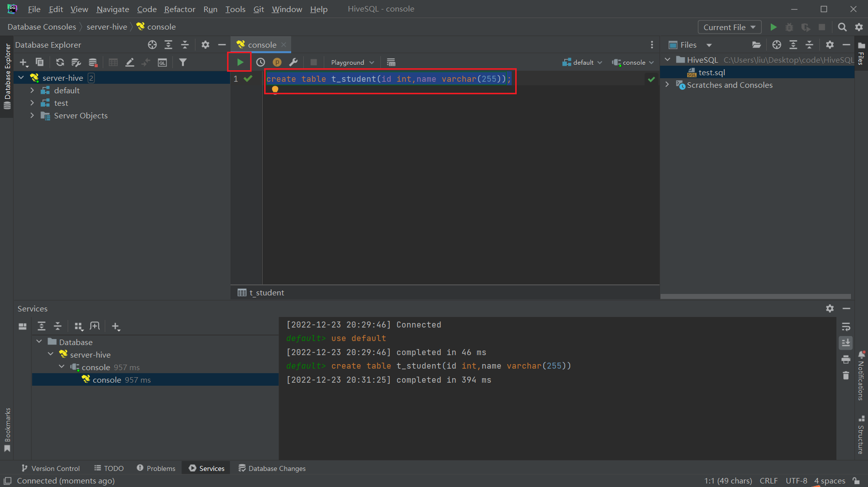This screenshot has width=868, height=487.
Task: Duplicate data source icon in Database Explorer
Action: tap(40, 62)
